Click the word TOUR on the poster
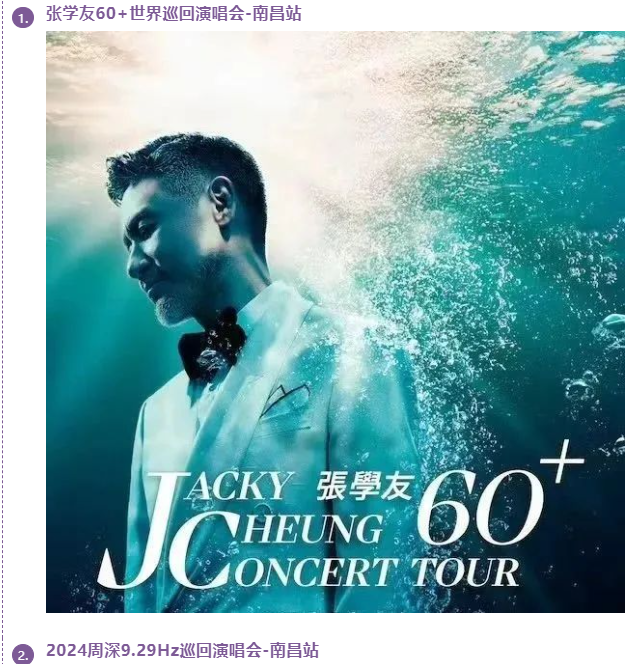The height and width of the screenshot is (664, 628). (x=465, y=572)
